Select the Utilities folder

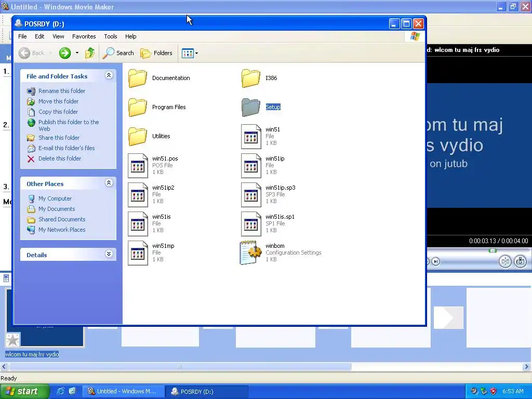pos(149,137)
